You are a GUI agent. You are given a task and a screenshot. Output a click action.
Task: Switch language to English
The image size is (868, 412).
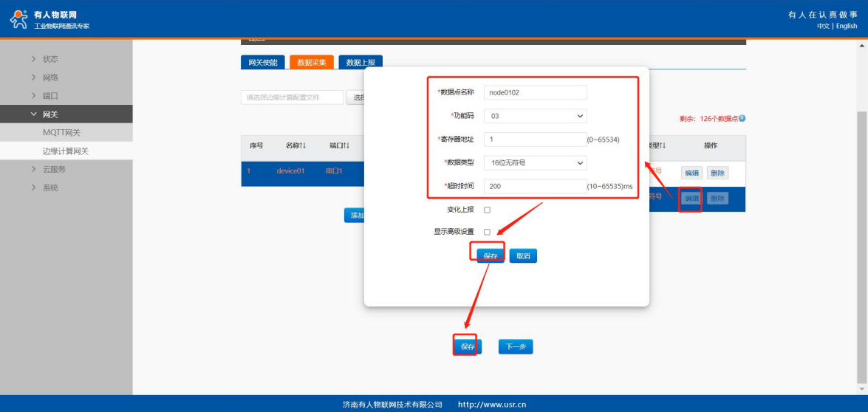pyautogui.click(x=847, y=27)
